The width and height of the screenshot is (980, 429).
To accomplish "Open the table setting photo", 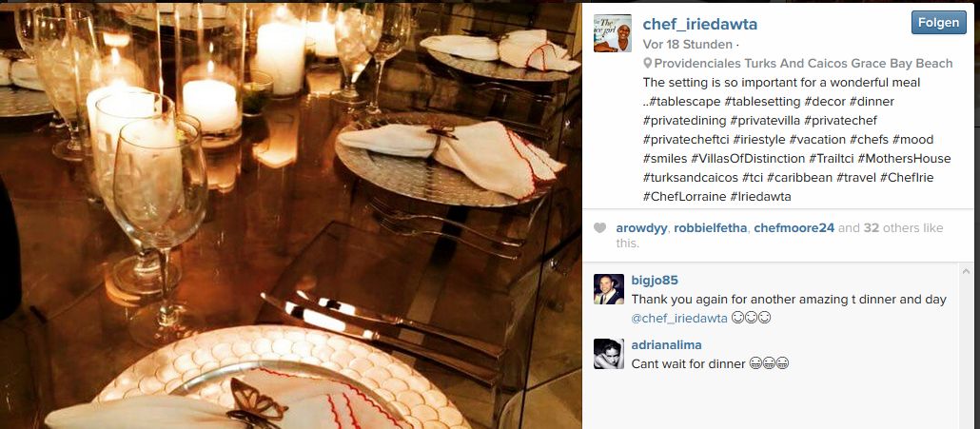I will point(290,215).
